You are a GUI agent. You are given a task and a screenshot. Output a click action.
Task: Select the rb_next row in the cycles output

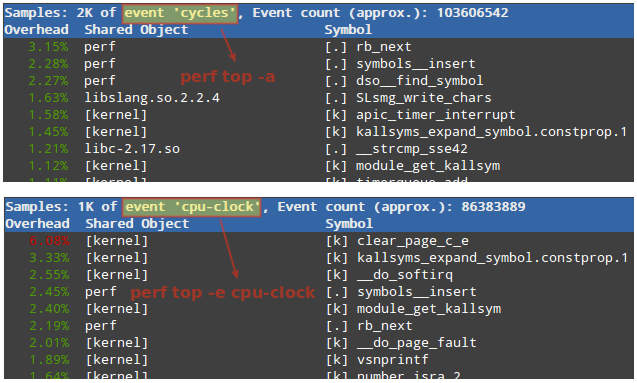[318, 47]
